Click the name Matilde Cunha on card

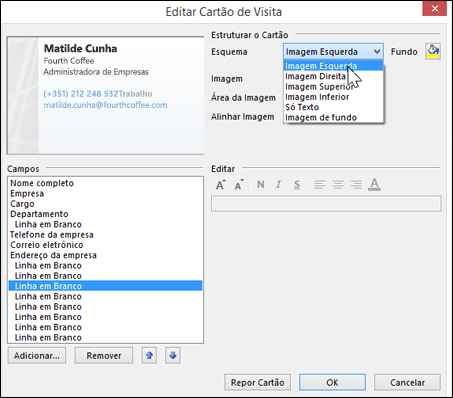coord(80,49)
